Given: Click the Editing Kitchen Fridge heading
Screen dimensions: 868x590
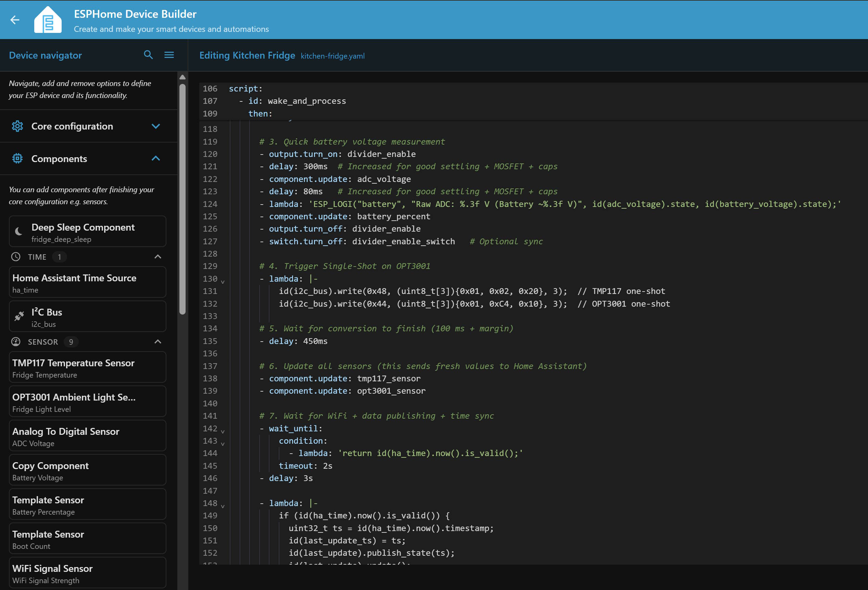Looking at the screenshot, I should [x=247, y=55].
